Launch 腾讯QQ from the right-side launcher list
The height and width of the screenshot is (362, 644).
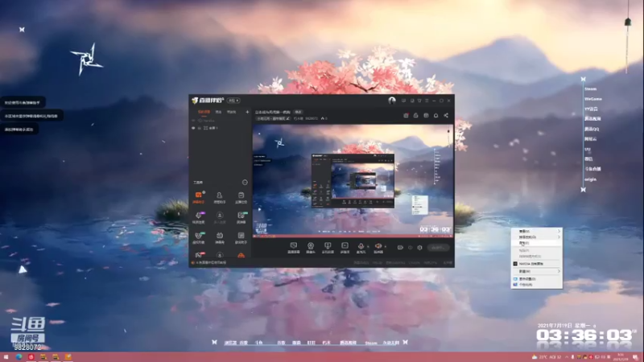[x=592, y=129]
